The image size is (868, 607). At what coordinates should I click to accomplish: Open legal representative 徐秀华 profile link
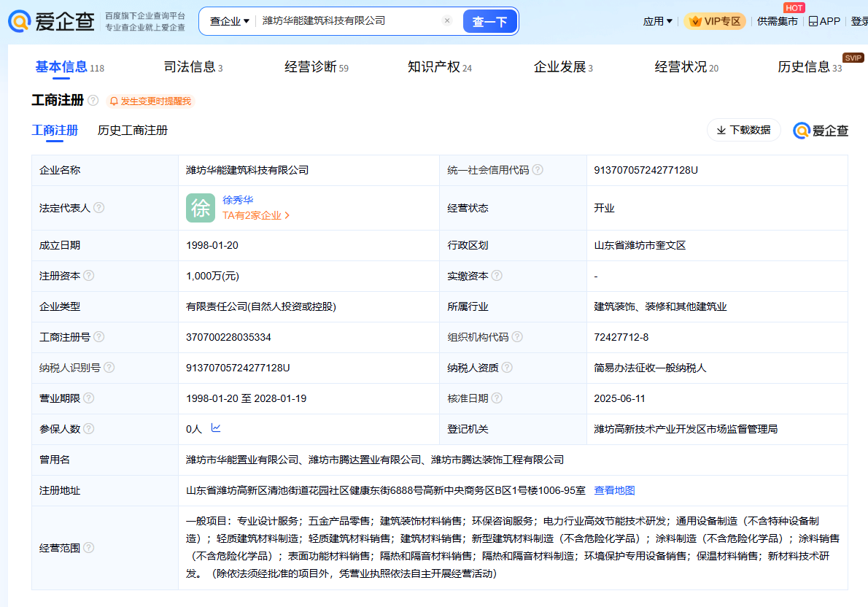tap(238, 200)
